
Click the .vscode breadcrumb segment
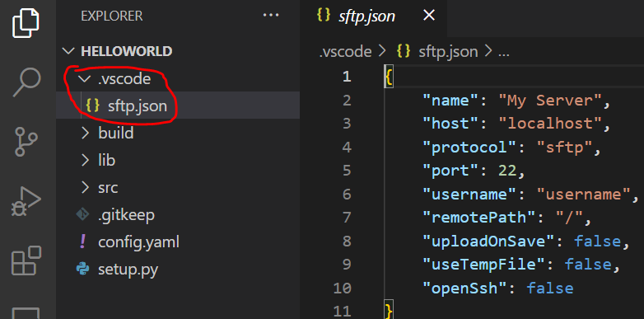[x=345, y=52]
